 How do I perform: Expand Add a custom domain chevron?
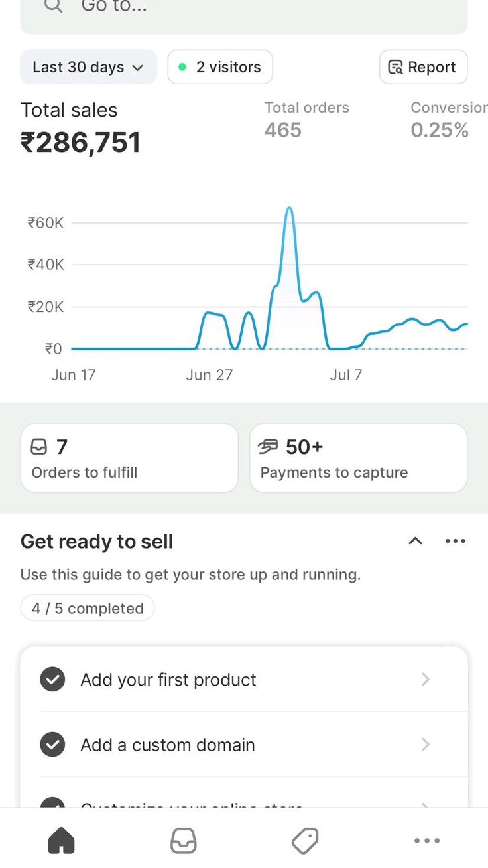[426, 745]
